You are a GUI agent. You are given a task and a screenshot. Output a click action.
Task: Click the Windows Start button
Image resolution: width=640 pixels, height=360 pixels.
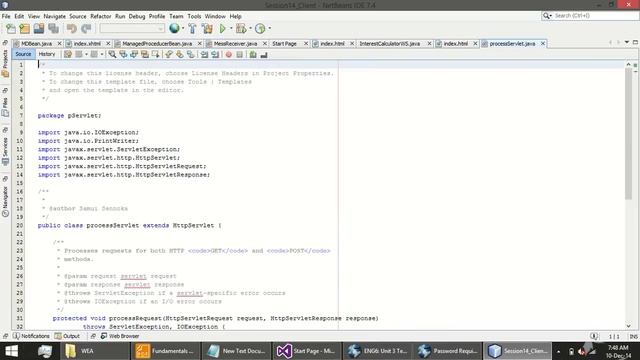(x=11, y=351)
